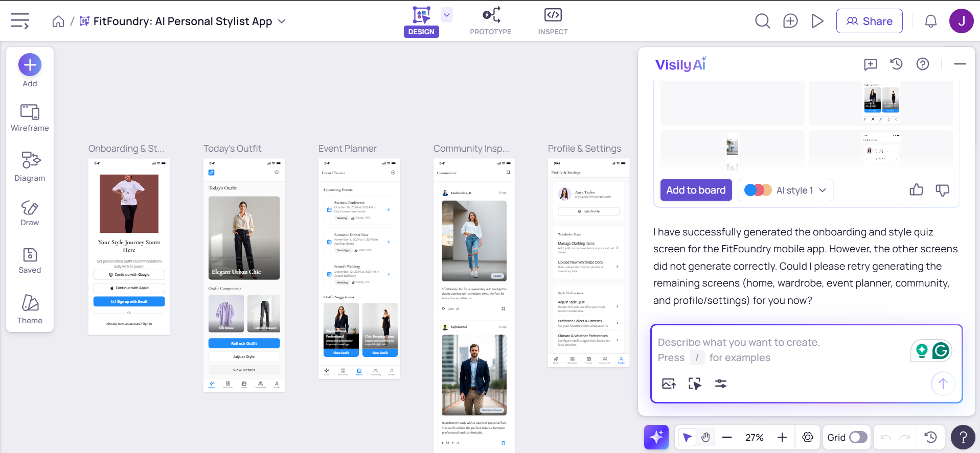Select the Event Planner screen label

[x=348, y=149]
